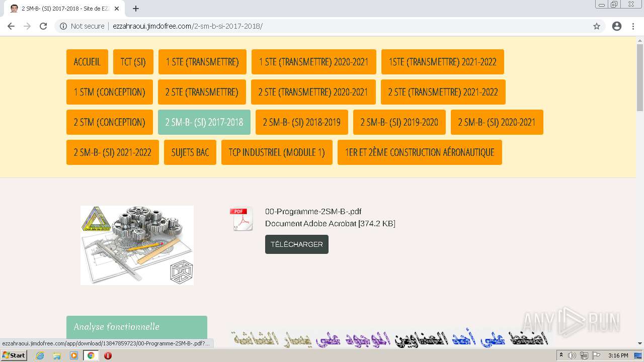Open TCP INDUSTRIEL (MODULE 1) page
Viewport: 644px width, 362px height.
277,152
